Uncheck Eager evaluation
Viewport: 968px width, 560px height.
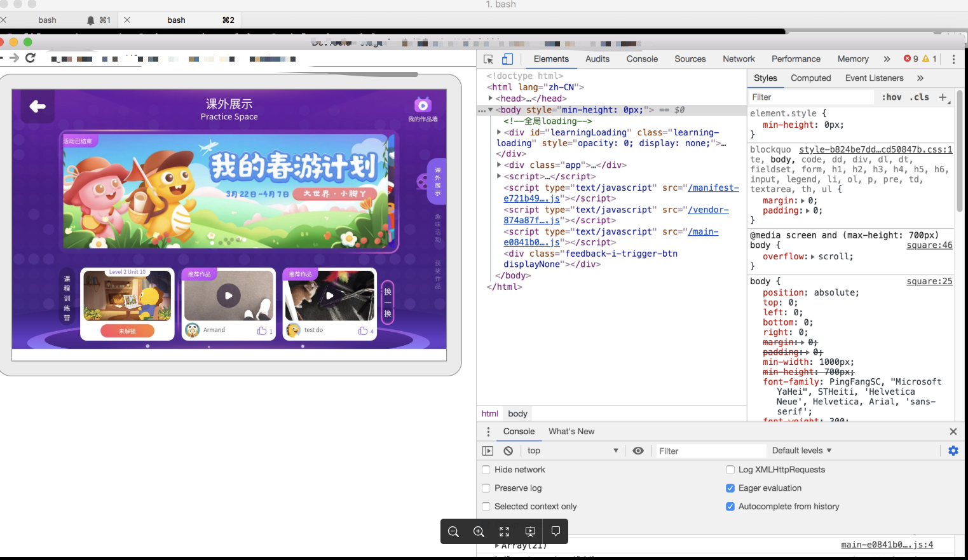tap(730, 488)
